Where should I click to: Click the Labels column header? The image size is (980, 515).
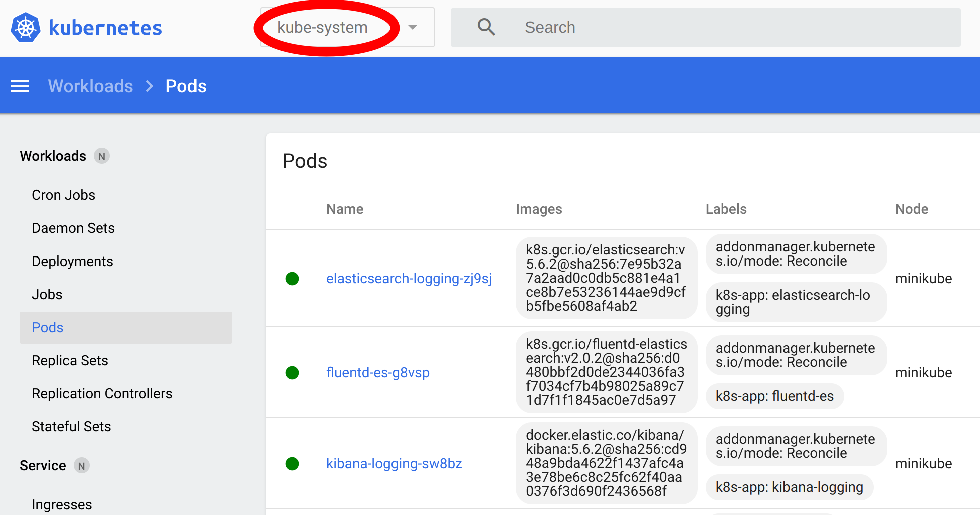tap(726, 209)
